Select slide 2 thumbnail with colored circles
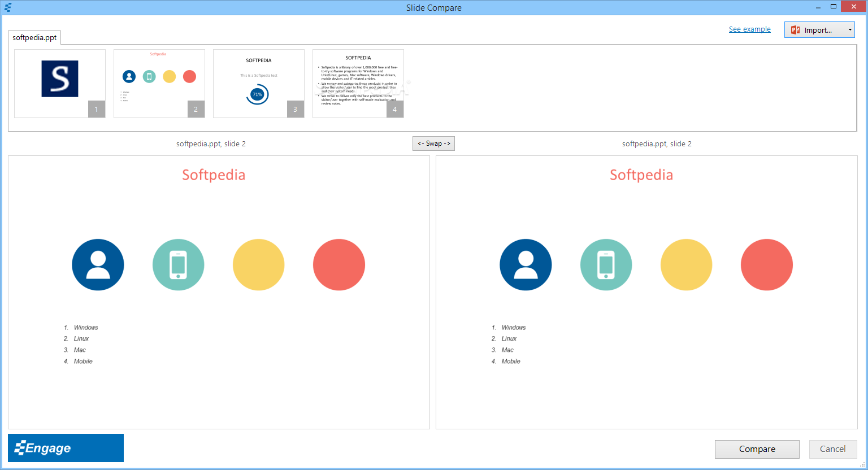Screen dimensions: 868x470 pos(159,84)
